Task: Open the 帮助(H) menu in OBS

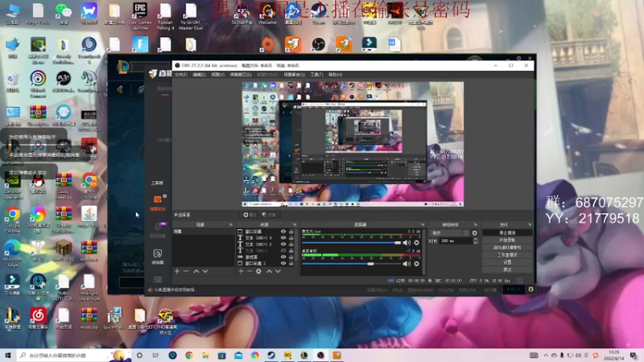Action: pyautogui.click(x=335, y=75)
